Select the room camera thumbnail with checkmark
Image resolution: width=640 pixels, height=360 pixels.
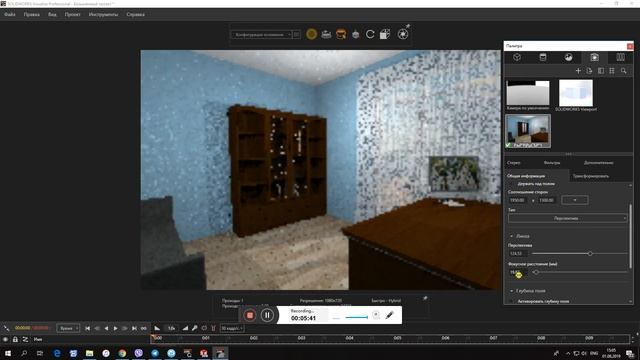pyautogui.click(x=528, y=131)
